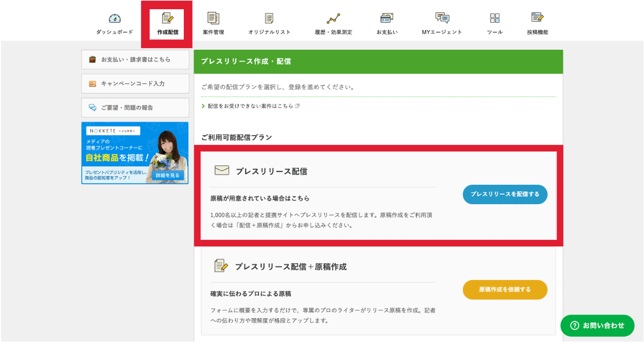Open the オリジナルリスト list icon
Viewport: 644px width, 342px height.
(x=269, y=18)
